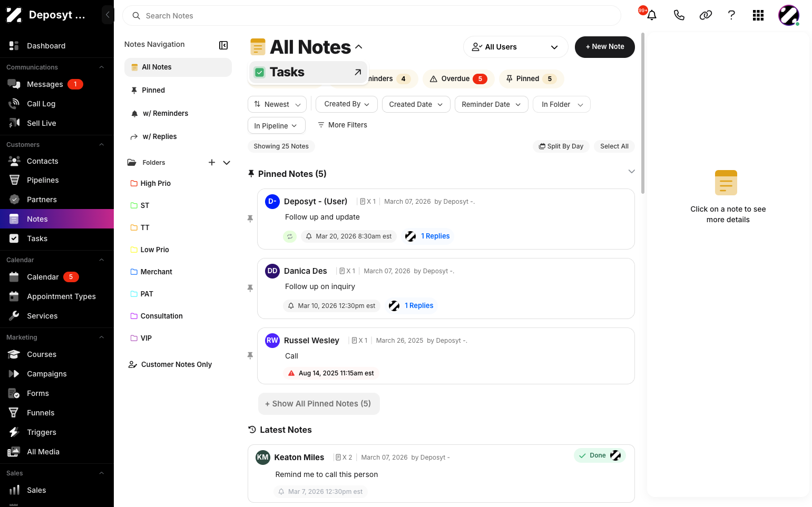Screen dimensions: 812x507
Task: Open Pipelines in the sidebar
Action: coord(57,180)
